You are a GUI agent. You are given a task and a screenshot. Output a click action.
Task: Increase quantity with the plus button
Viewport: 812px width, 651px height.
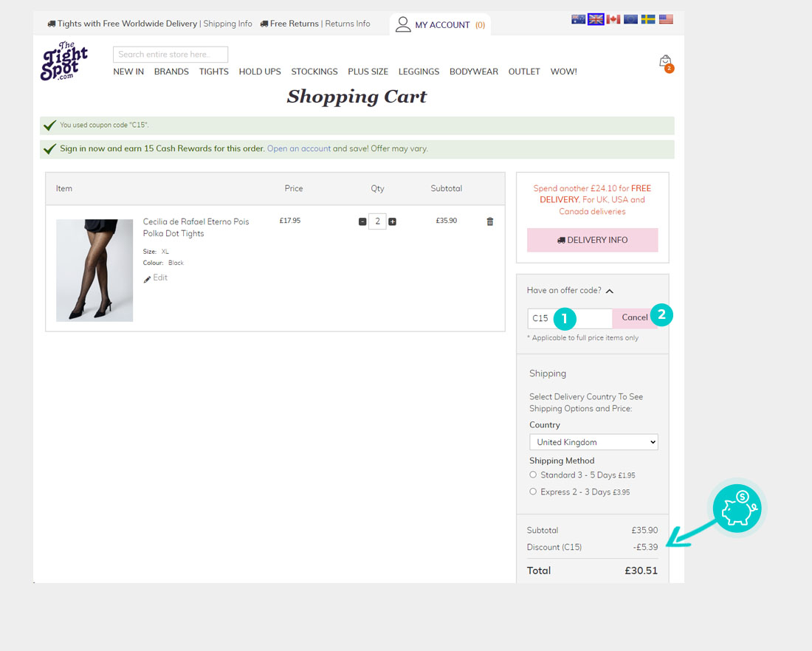(x=393, y=221)
